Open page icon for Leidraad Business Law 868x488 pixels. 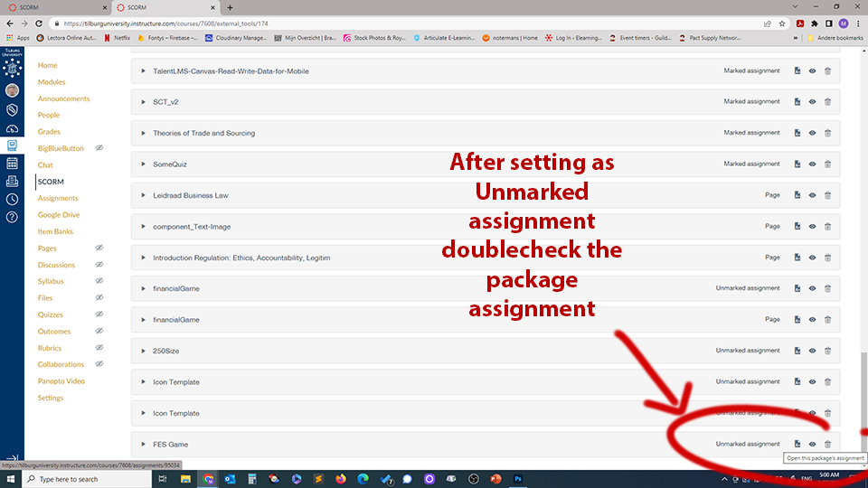(797, 195)
